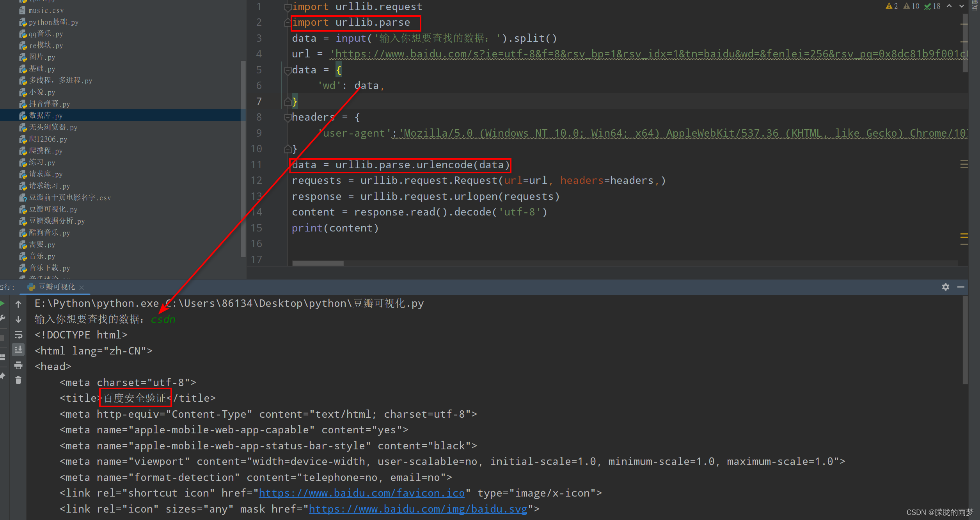Hide the run panel with minus icon
980x520 pixels.
tap(961, 287)
